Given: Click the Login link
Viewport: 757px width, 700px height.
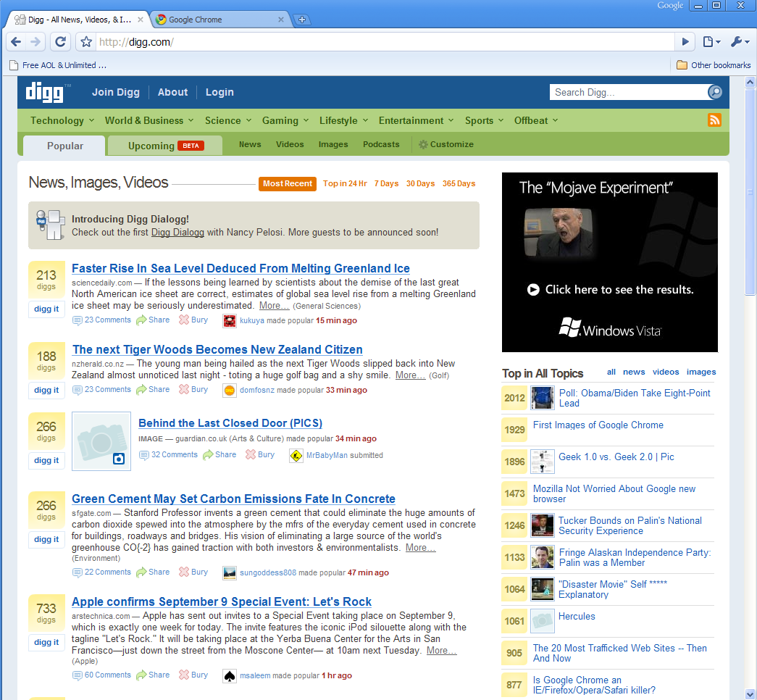Looking at the screenshot, I should tap(219, 92).
